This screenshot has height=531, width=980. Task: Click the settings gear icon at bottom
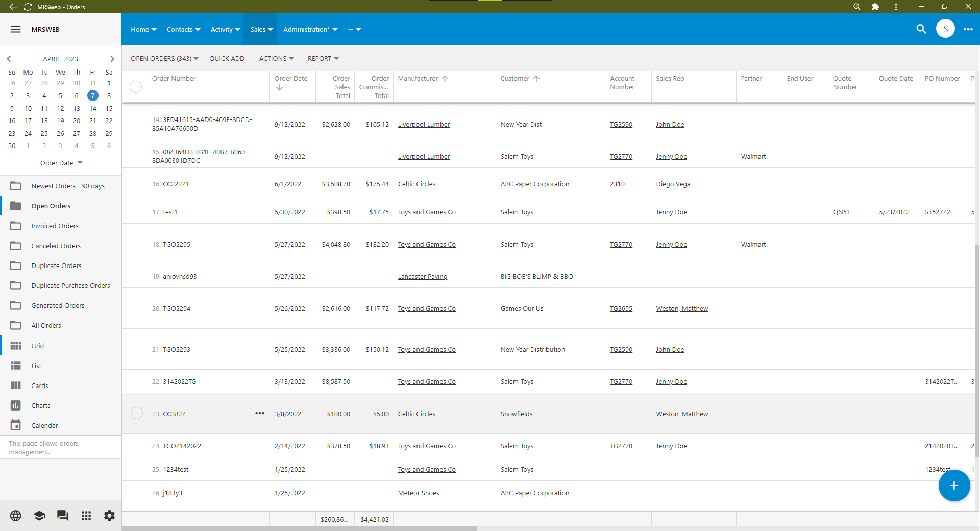click(109, 516)
